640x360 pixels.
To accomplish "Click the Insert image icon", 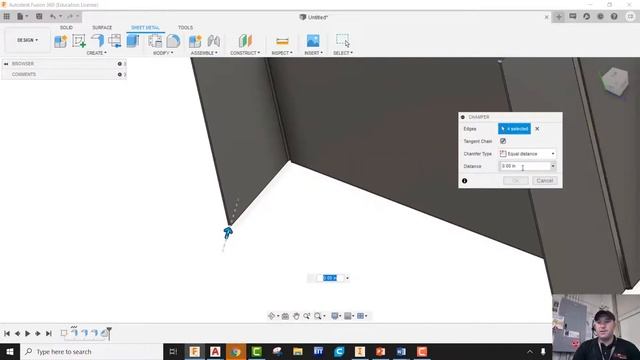I will tap(313, 41).
